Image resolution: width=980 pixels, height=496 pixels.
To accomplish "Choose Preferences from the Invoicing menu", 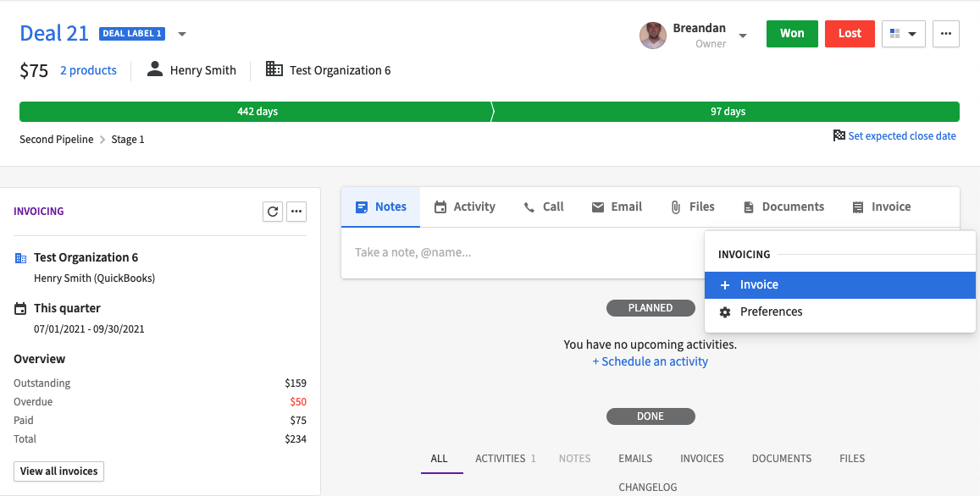I will point(771,311).
